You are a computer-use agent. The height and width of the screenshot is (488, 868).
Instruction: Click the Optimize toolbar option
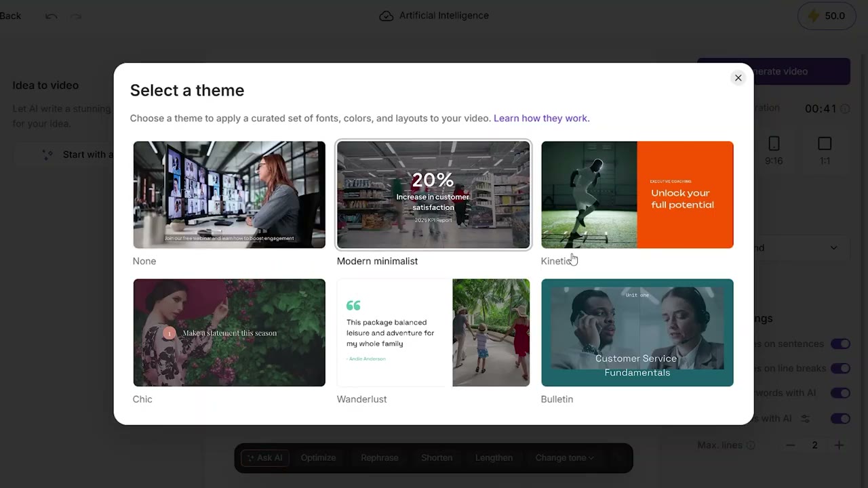click(318, 457)
